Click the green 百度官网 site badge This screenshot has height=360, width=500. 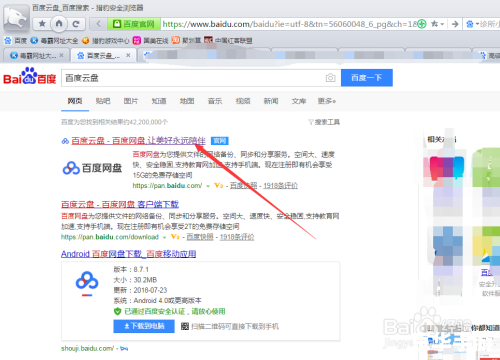(x=134, y=24)
